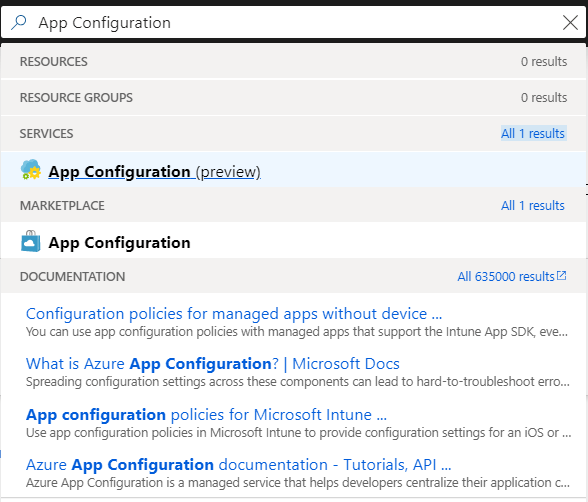Click the MARKETPLACE section header
The image size is (588, 502).
coord(62,205)
